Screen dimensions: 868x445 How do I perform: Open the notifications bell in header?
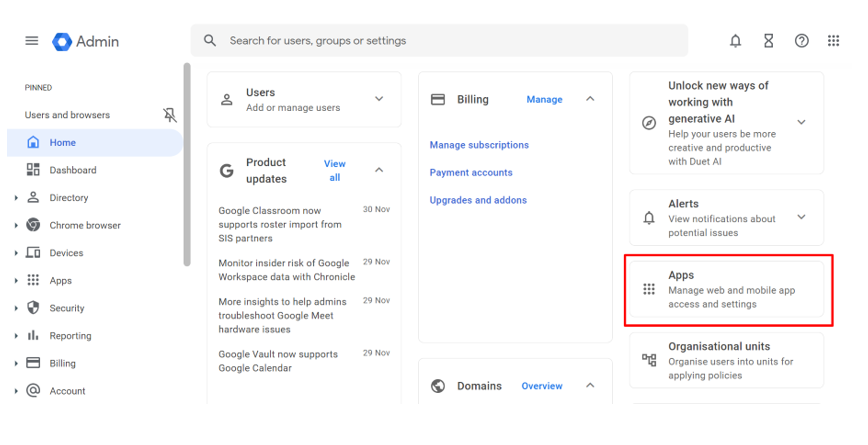click(x=735, y=41)
